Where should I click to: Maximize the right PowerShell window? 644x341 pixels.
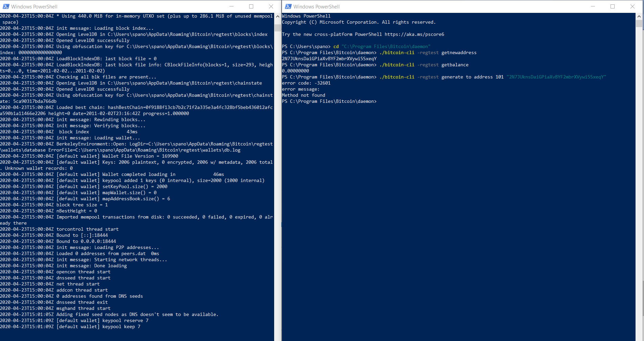click(x=613, y=6)
